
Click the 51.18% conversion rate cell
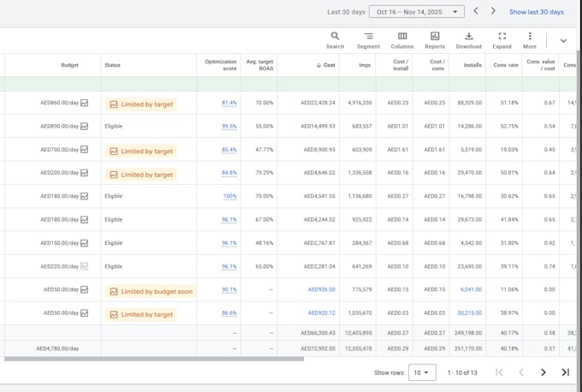pyautogui.click(x=509, y=103)
